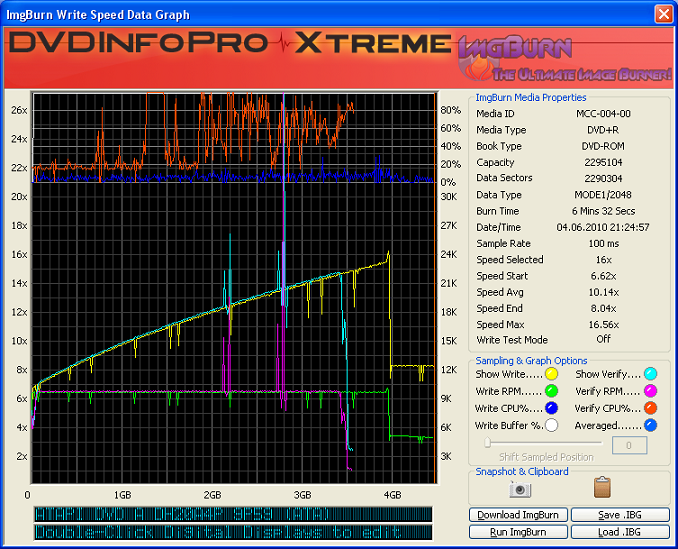Toggle the yellow Show Write indicator
678x549 pixels.
pos(551,373)
